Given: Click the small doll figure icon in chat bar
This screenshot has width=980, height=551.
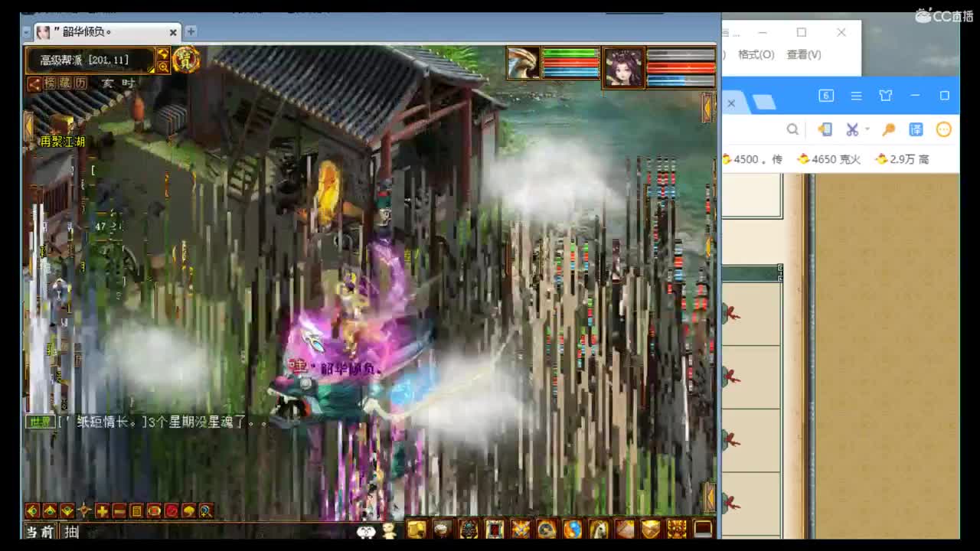Looking at the screenshot, I should tap(389, 530).
